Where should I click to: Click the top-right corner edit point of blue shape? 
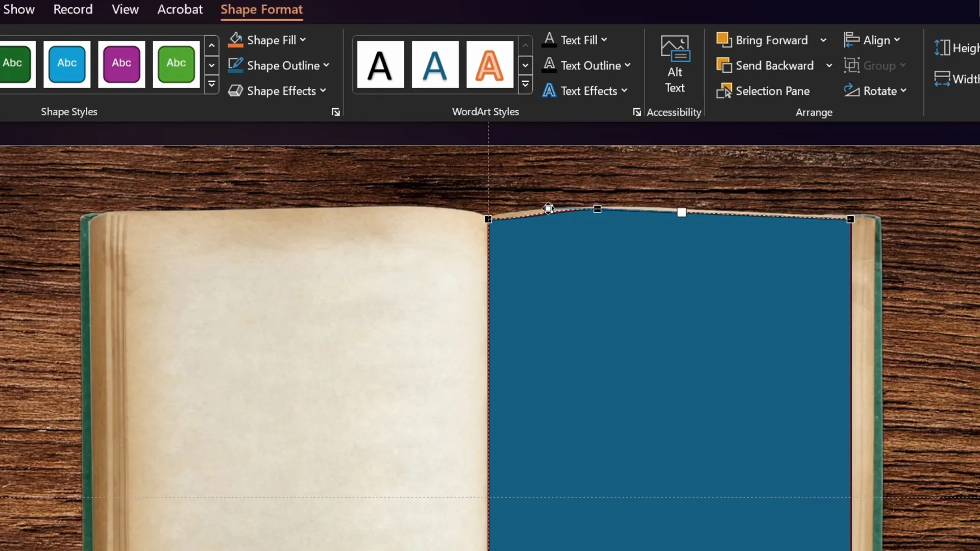(x=850, y=219)
